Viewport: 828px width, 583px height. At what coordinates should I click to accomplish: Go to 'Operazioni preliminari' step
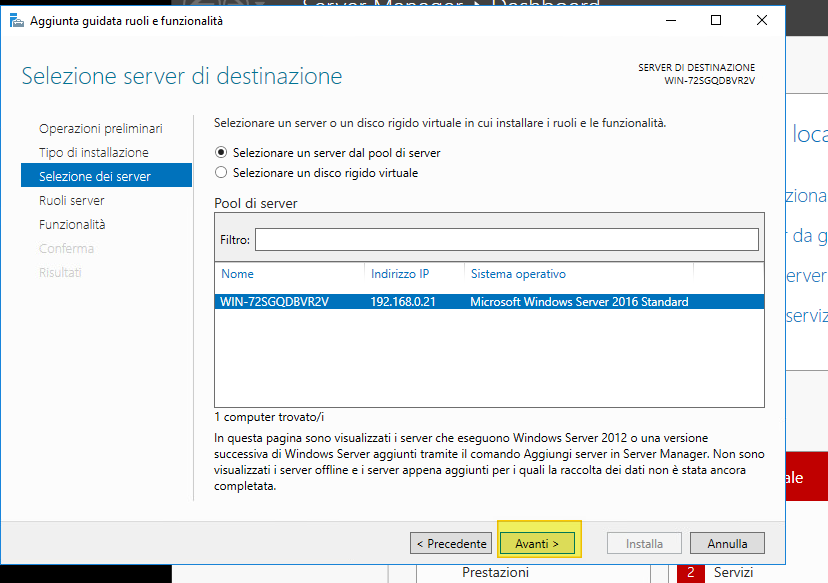[x=100, y=128]
